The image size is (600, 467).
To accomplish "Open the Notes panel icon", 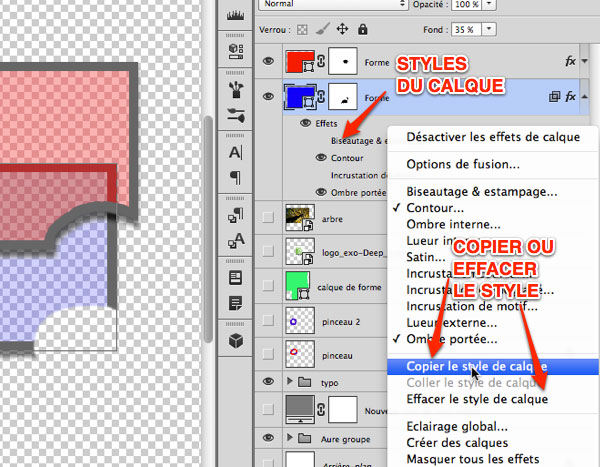I will [x=235, y=303].
